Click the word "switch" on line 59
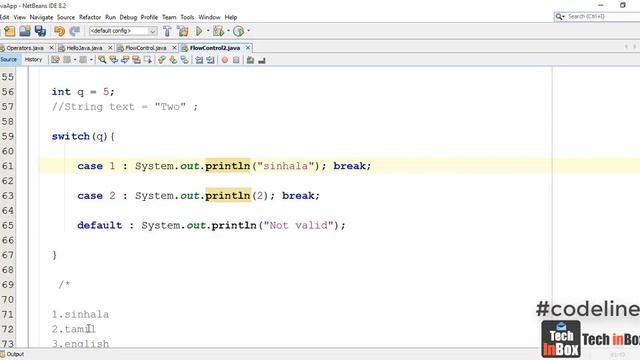 tap(71, 136)
